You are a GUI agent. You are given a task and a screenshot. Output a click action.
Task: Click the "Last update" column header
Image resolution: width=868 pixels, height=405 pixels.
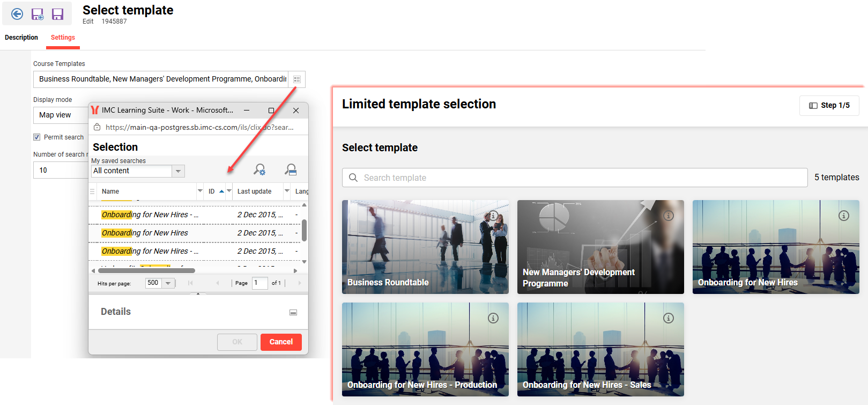pos(255,192)
